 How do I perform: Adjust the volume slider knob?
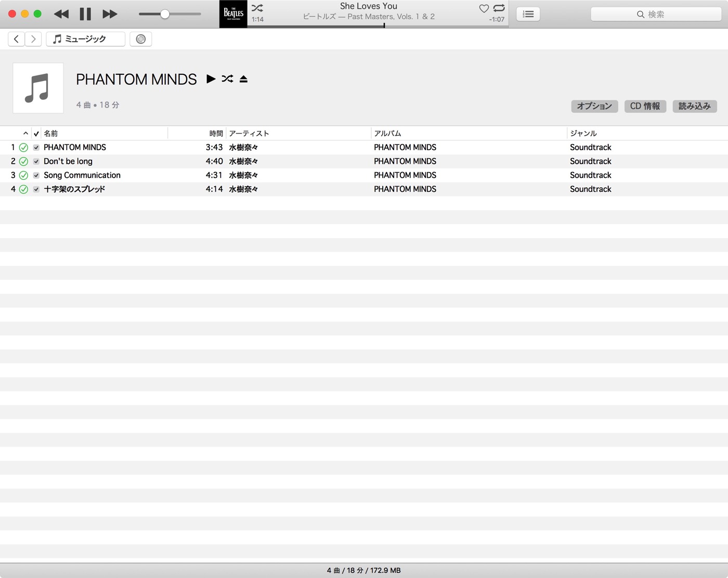[x=165, y=14]
